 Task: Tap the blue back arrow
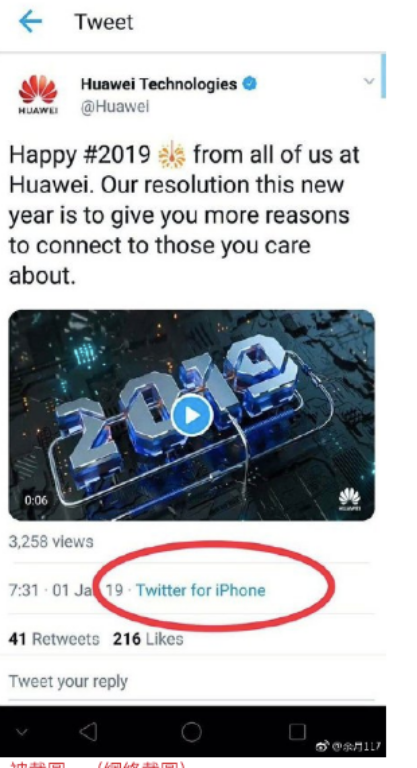[x=30, y=22]
